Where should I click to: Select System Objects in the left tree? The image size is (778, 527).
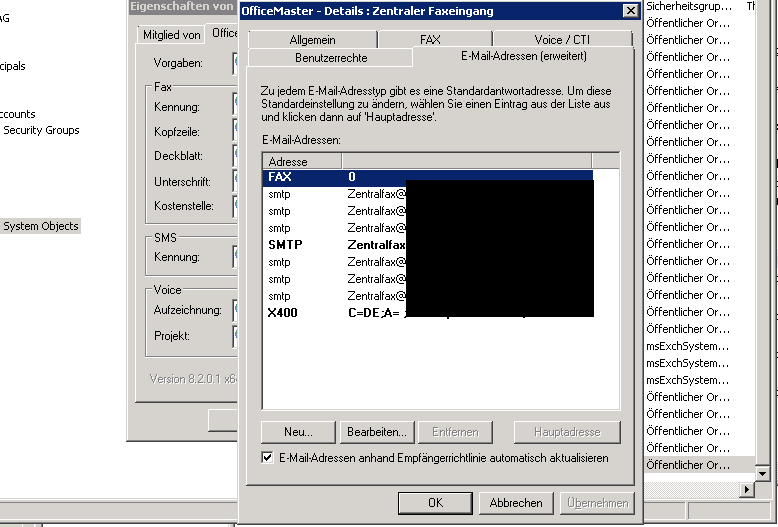40,226
